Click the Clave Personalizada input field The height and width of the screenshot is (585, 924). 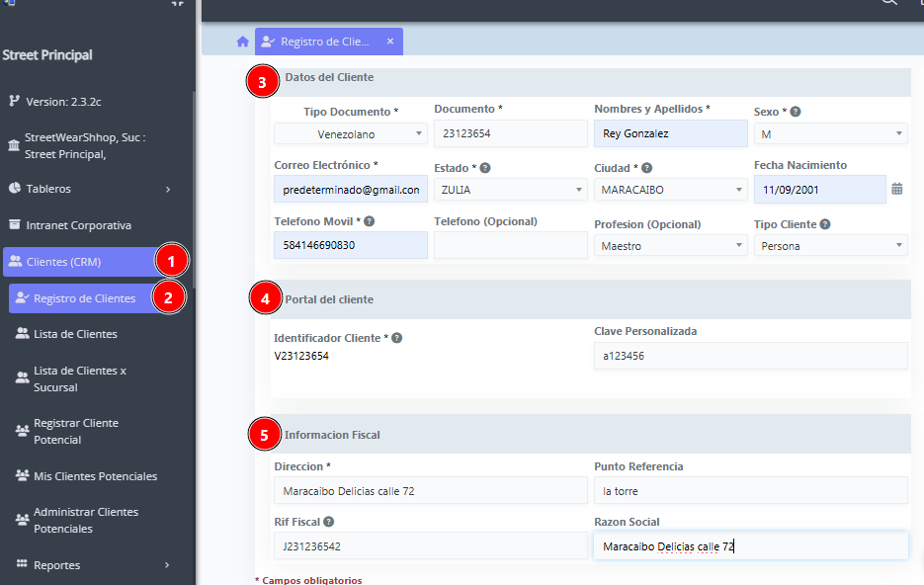click(750, 356)
